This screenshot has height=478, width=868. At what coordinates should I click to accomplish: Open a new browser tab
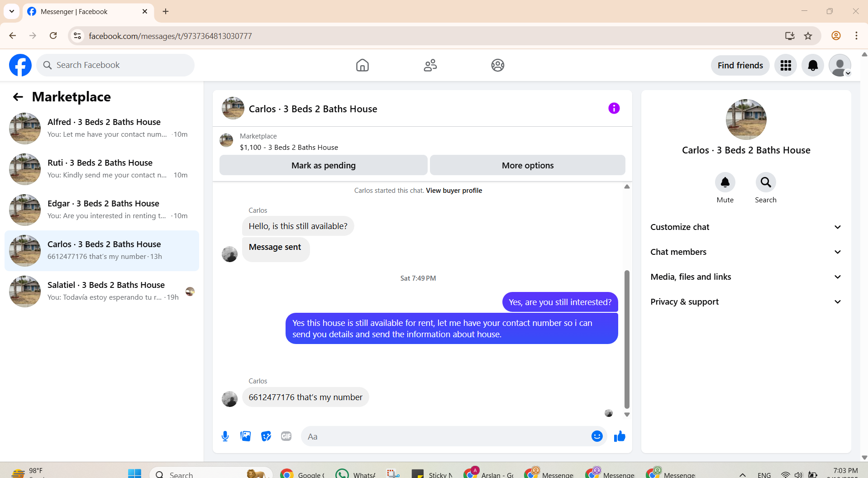(x=166, y=11)
